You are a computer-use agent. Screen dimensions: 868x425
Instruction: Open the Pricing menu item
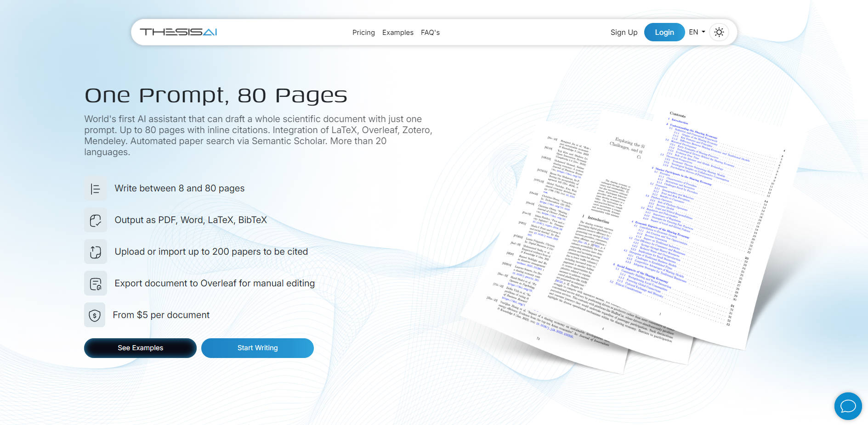pyautogui.click(x=363, y=33)
